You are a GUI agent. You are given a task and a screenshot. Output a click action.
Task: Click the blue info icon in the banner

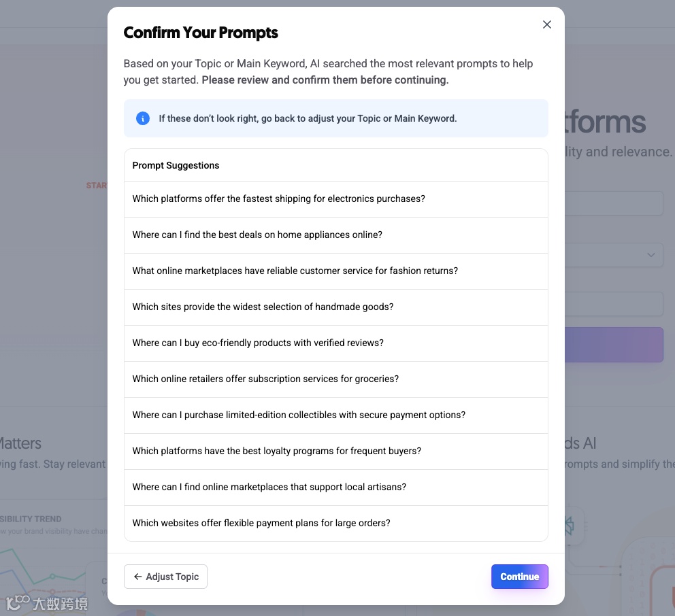tap(143, 118)
